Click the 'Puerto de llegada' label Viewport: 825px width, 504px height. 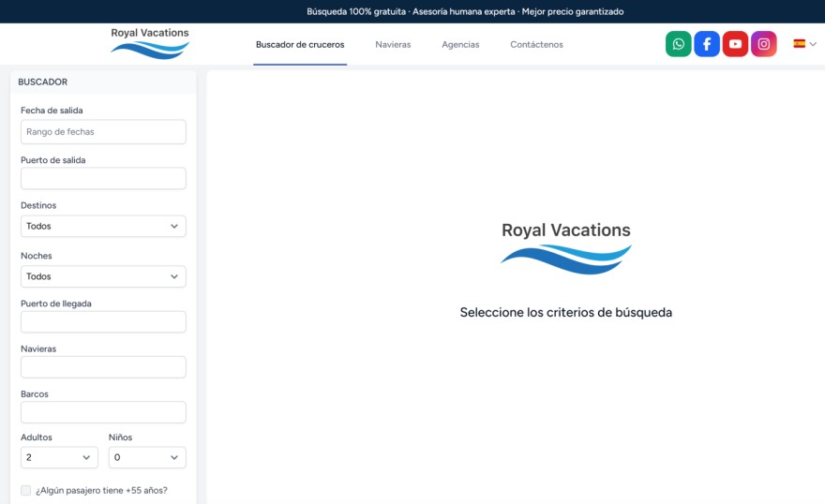[x=55, y=304]
